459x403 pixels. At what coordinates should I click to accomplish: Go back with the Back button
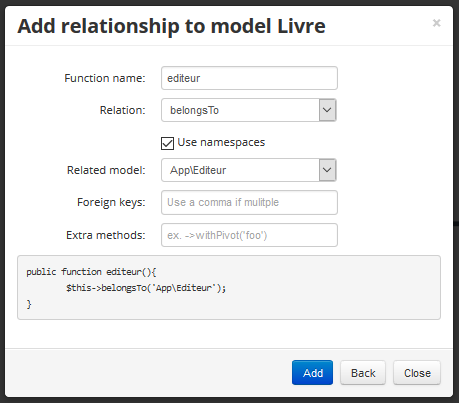[x=363, y=373]
